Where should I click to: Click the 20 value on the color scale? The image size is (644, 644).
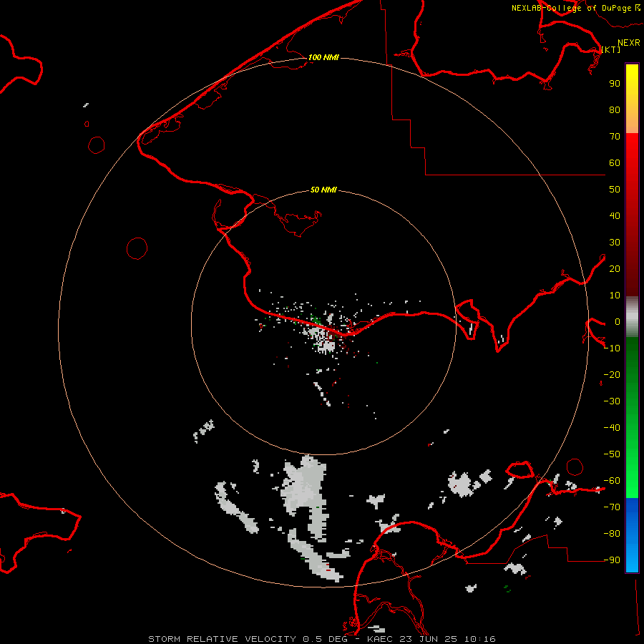(x=615, y=268)
